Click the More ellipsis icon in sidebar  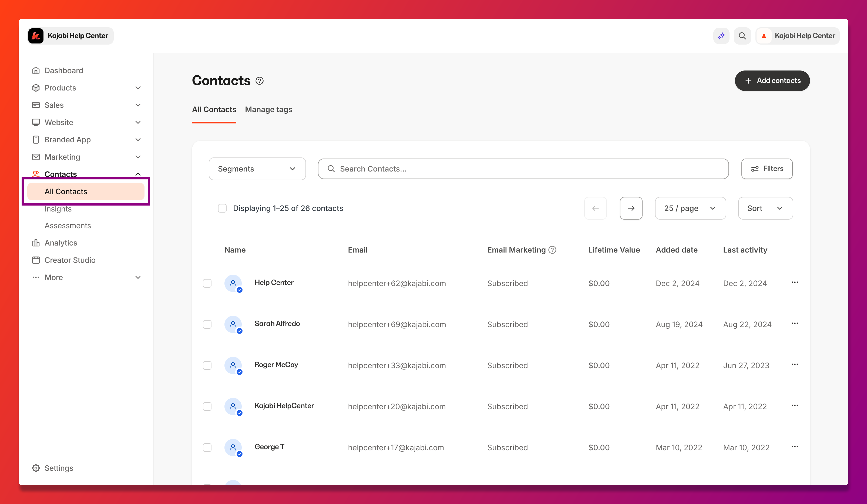pyautogui.click(x=36, y=277)
